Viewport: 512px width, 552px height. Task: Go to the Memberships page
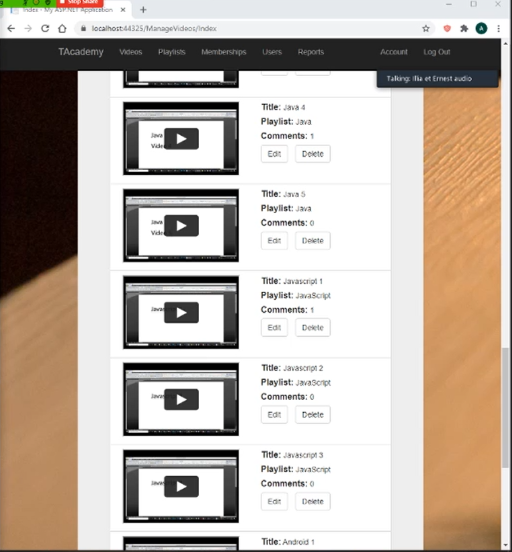[224, 52]
